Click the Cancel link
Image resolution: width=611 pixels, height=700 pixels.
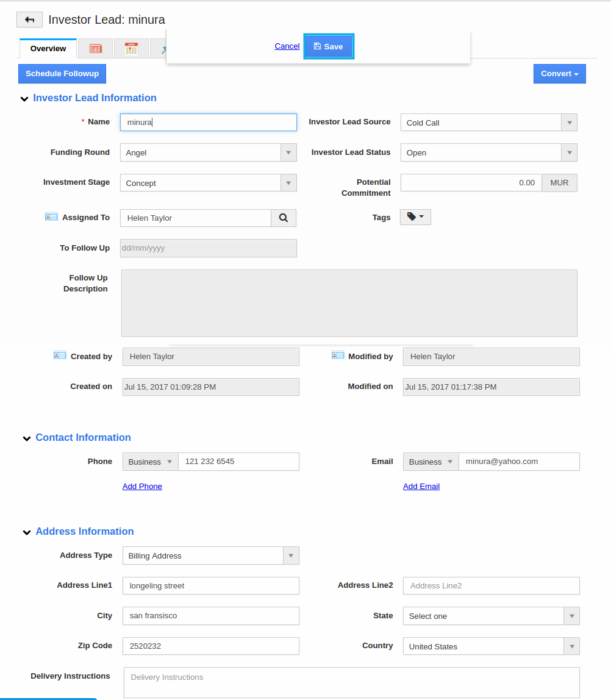287,46
